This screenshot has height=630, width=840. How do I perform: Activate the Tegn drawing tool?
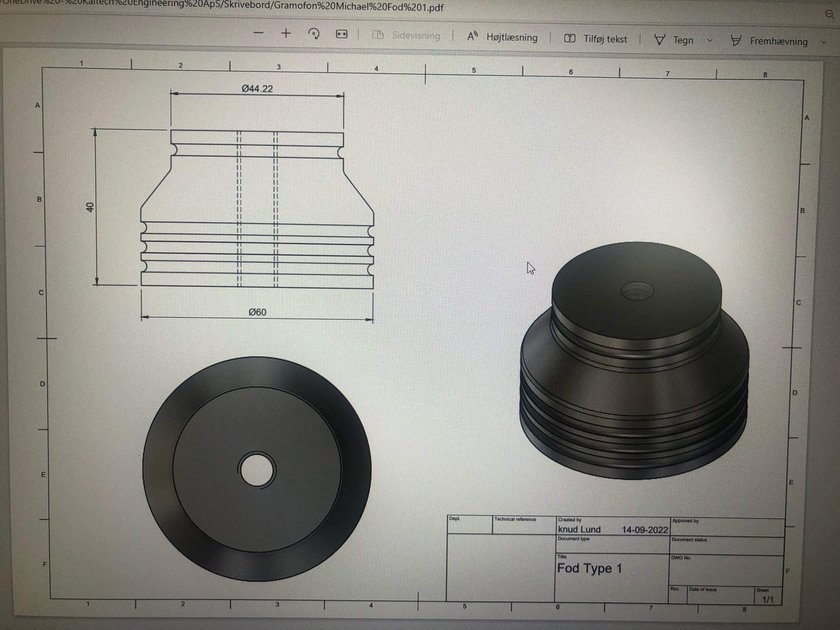point(674,40)
